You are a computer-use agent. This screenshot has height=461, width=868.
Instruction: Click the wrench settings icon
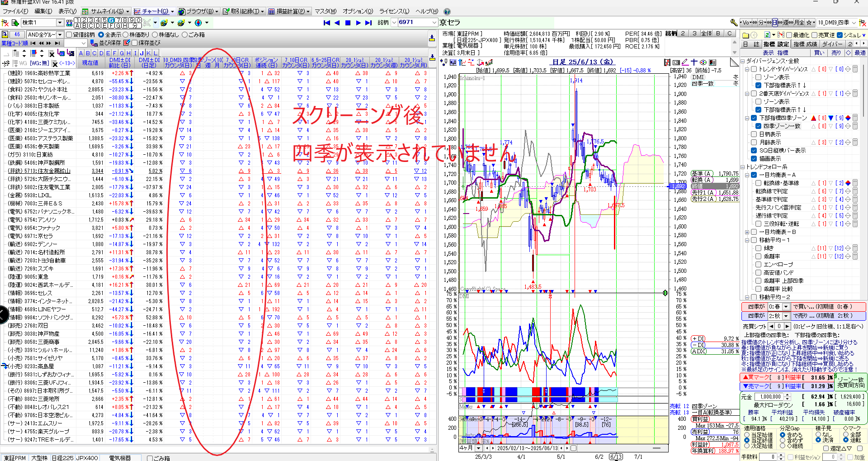point(734,22)
